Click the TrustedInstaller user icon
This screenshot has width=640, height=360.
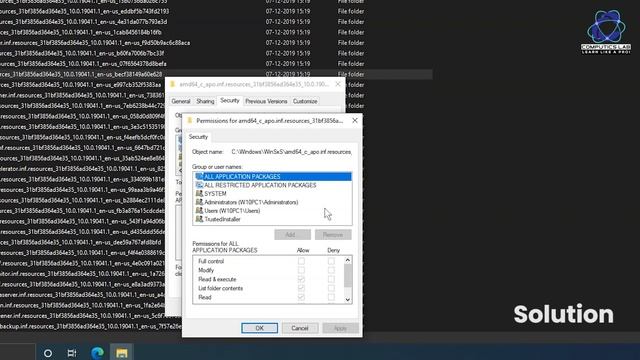[x=199, y=219]
